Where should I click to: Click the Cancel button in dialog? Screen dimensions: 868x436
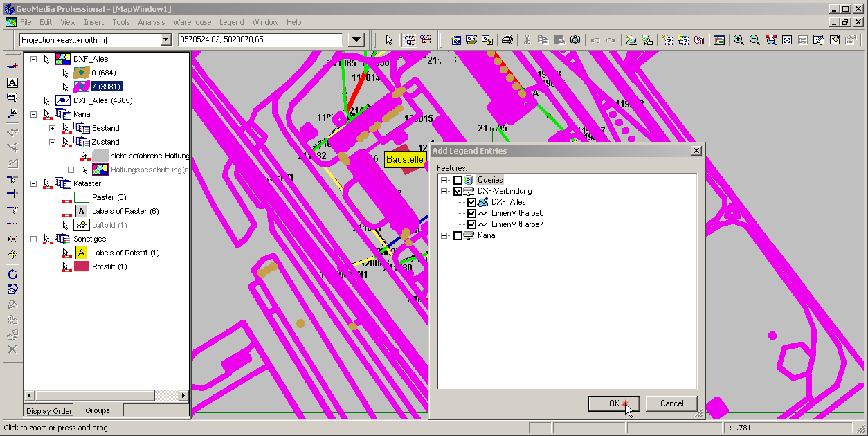pyautogui.click(x=671, y=403)
